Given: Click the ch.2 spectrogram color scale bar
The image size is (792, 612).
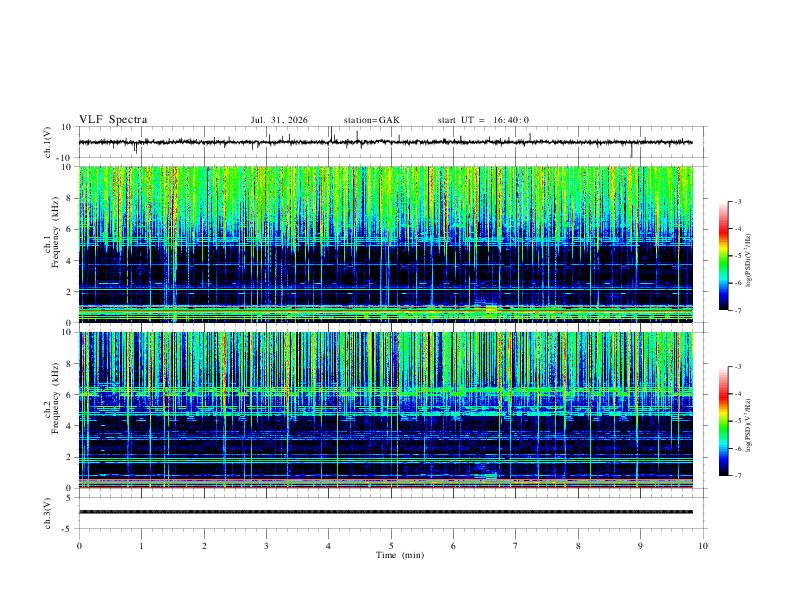Looking at the screenshot, I should (x=724, y=421).
